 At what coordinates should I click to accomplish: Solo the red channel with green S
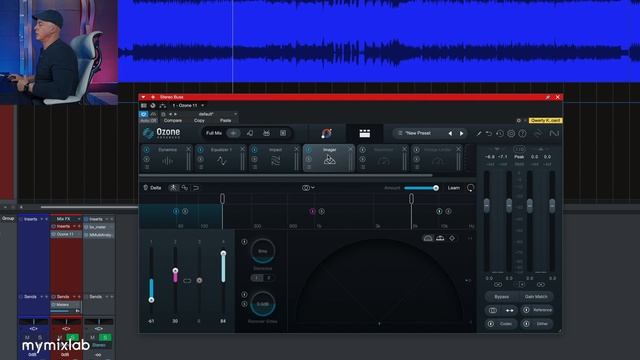(73, 338)
